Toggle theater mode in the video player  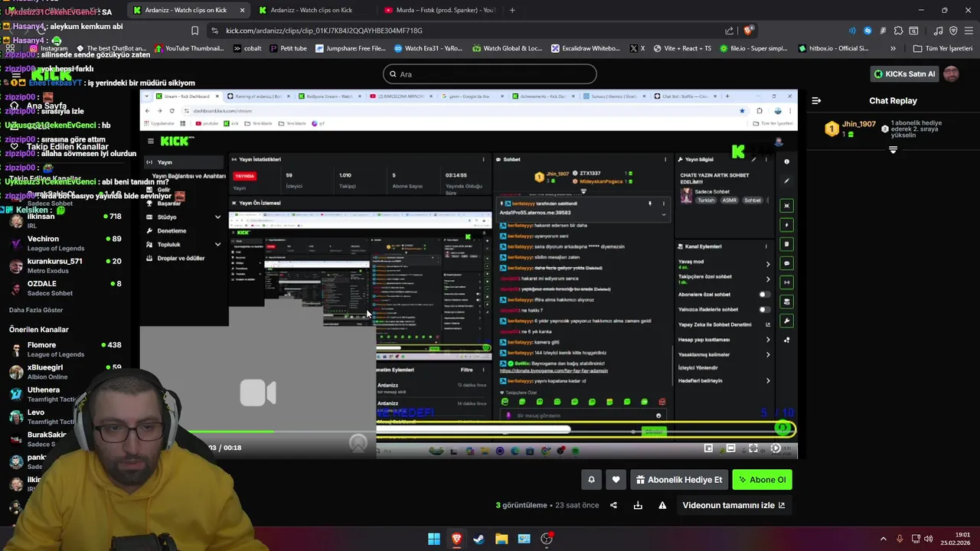tap(730, 448)
